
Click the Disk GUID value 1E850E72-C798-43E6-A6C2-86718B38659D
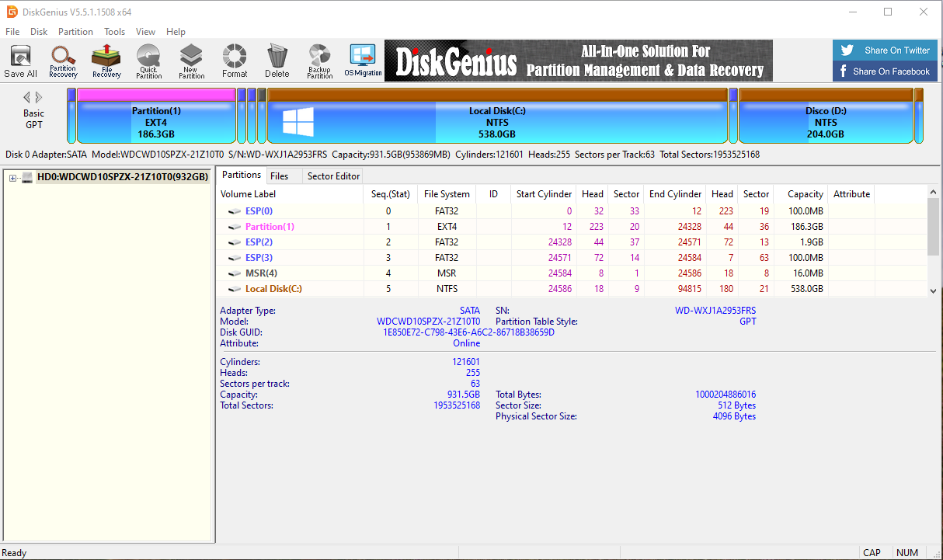click(x=468, y=332)
